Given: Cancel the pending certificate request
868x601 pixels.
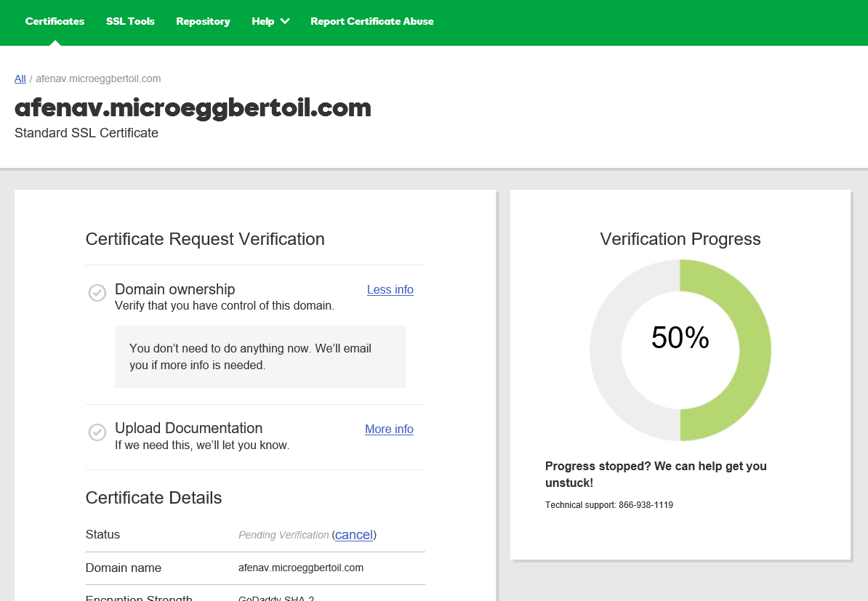Looking at the screenshot, I should pyautogui.click(x=354, y=535).
